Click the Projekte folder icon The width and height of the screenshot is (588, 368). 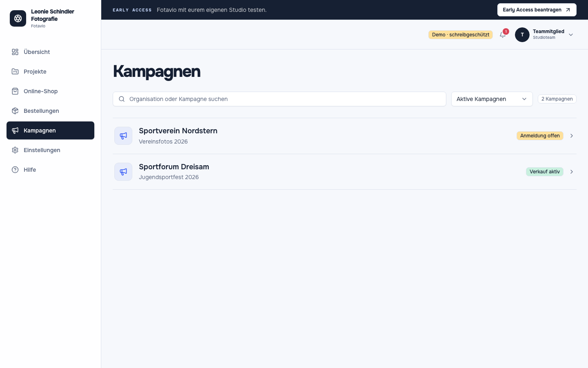[15, 72]
